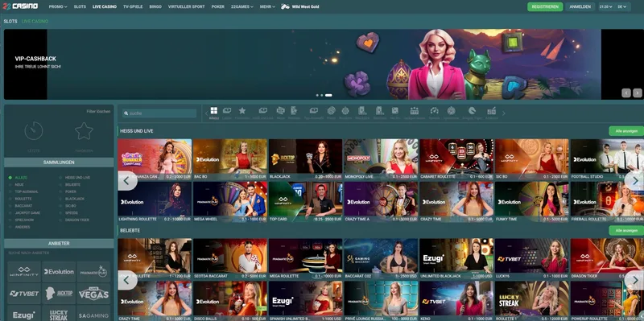The height and width of the screenshot is (321, 644).
Task: Filter by Live Vegas provider logo
Action: point(93,294)
